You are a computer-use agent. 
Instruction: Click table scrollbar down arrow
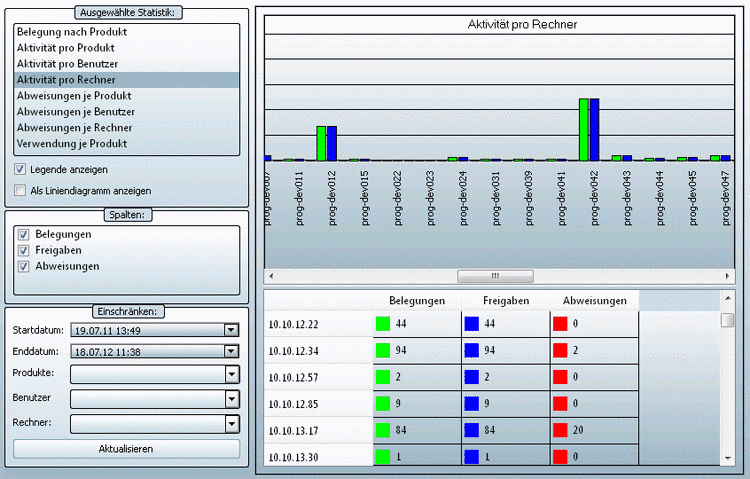[728, 458]
